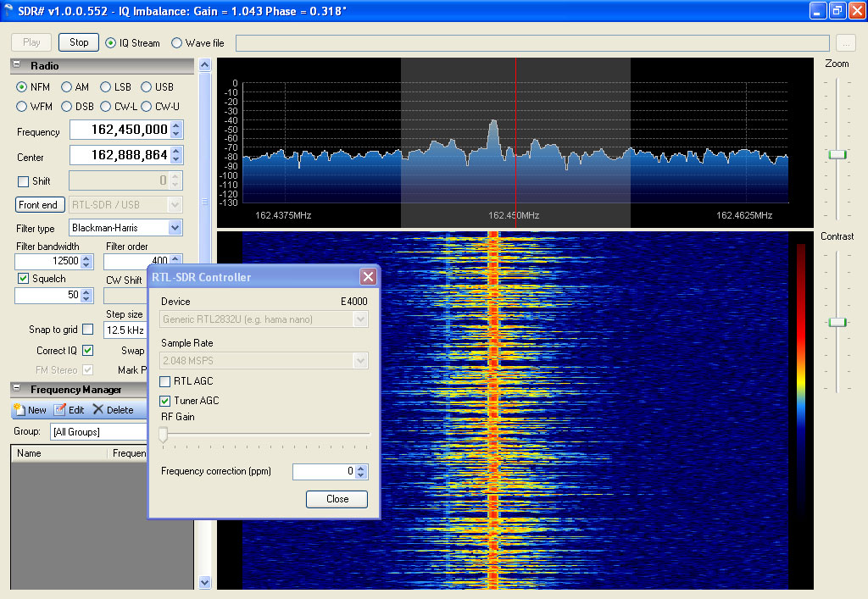Click the Close button in RTL-SDR Controller
This screenshot has height=599, width=868.
pyautogui.click(x=337, y=499)
